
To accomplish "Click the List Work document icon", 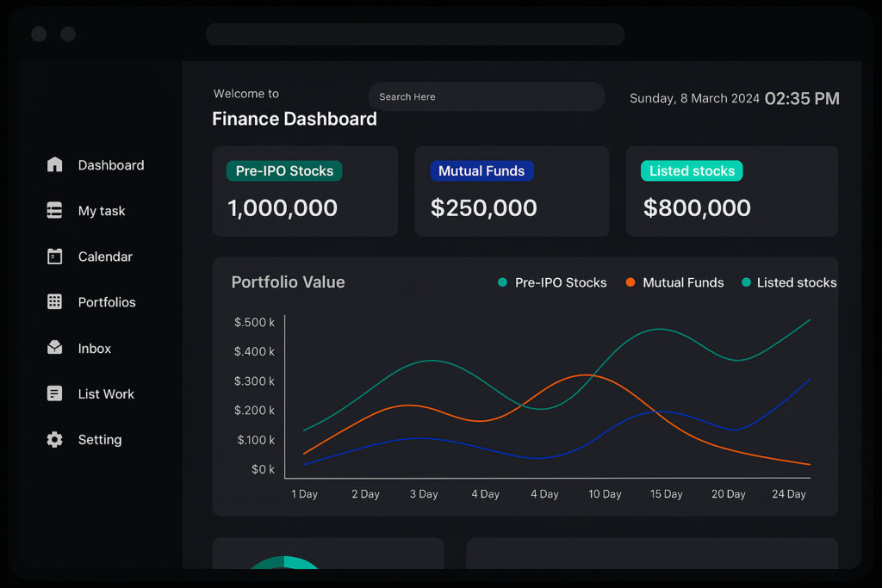I will pos(55,393).
